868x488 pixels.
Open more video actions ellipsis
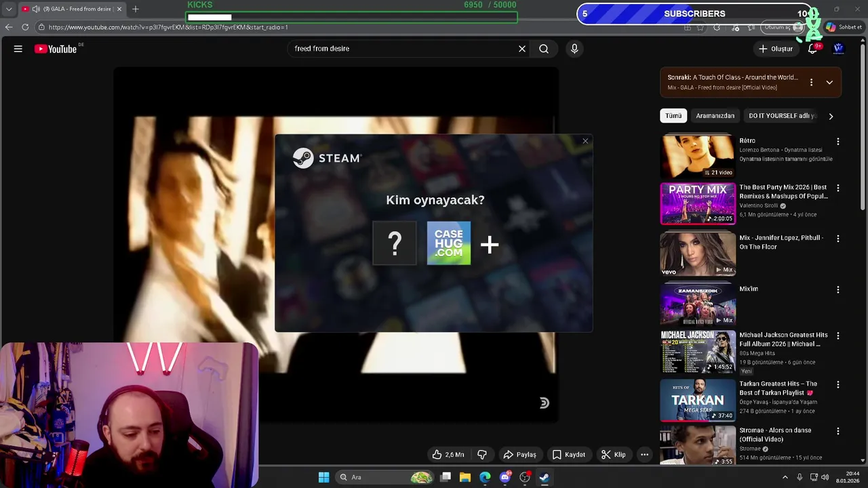[x=645, y=455]
